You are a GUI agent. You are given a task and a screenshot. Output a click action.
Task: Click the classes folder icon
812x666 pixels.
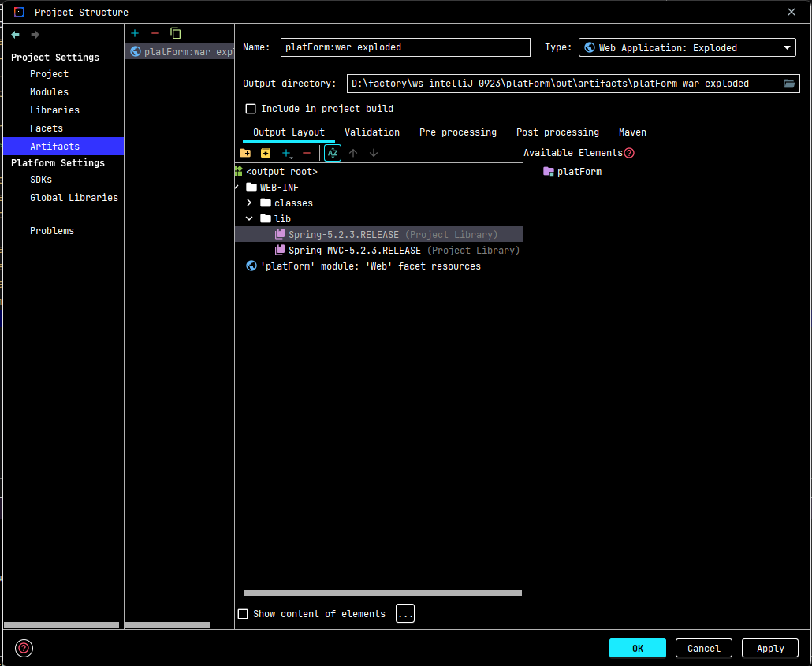point(266,203)
